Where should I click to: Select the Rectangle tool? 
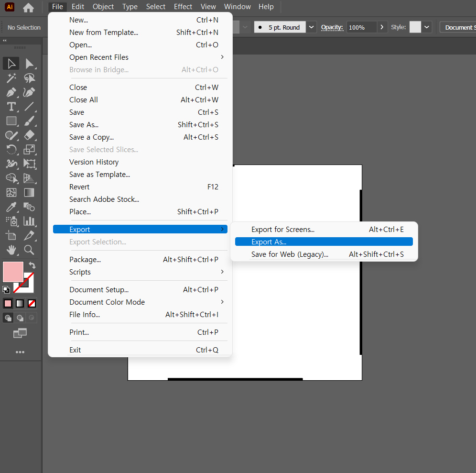point(11,121)
